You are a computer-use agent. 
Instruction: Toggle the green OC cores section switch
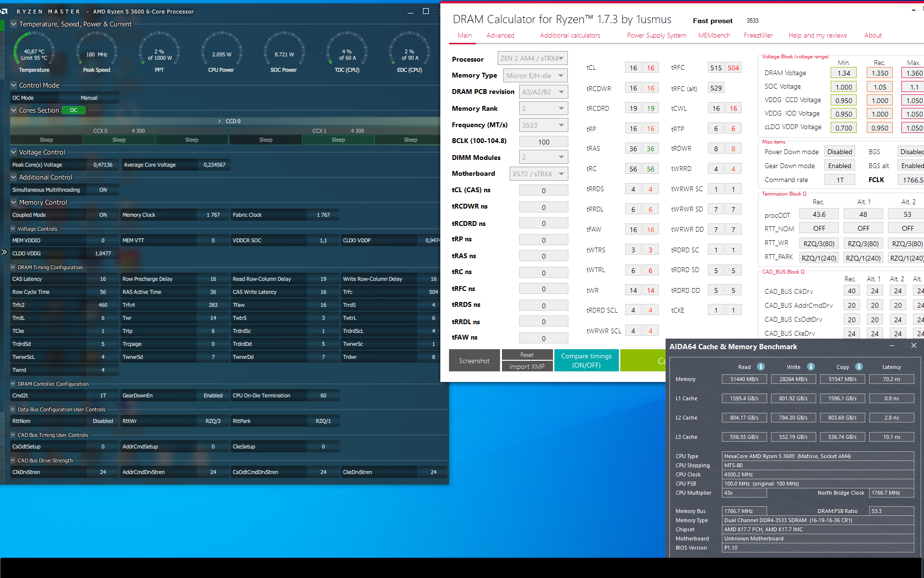pos(74,110)
